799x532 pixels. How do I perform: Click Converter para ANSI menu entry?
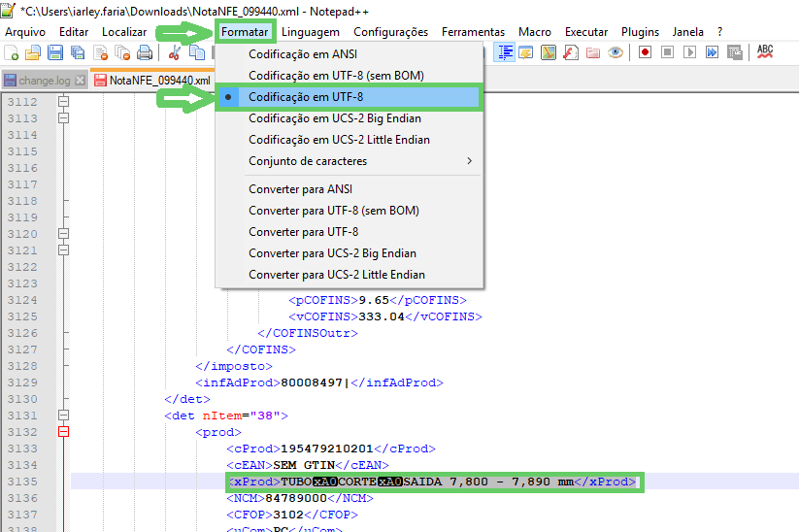click(300, 189)
